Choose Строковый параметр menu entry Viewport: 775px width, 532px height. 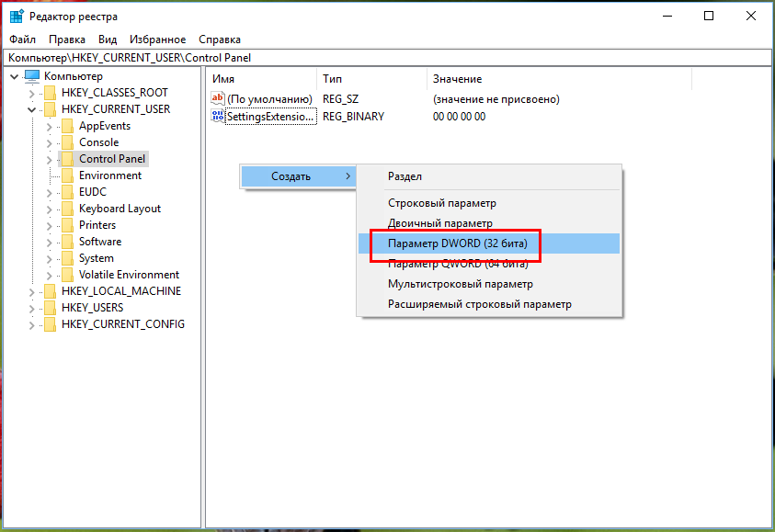coord(441,203)
